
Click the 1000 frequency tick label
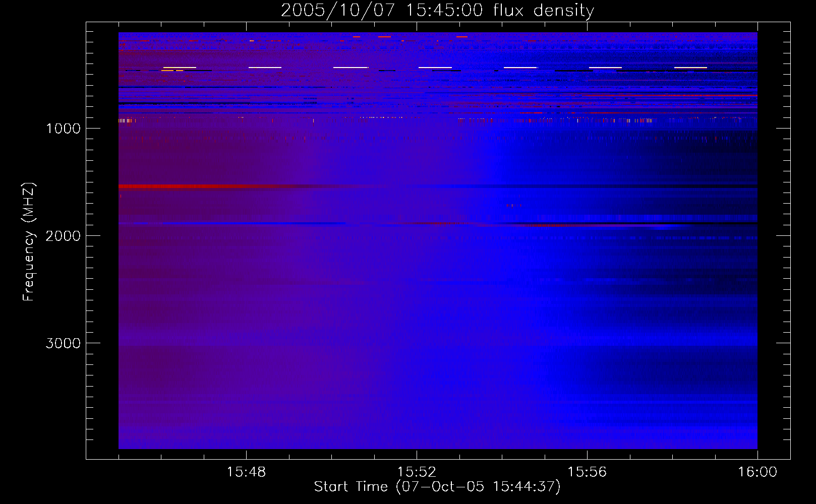(x=63, y=129)
